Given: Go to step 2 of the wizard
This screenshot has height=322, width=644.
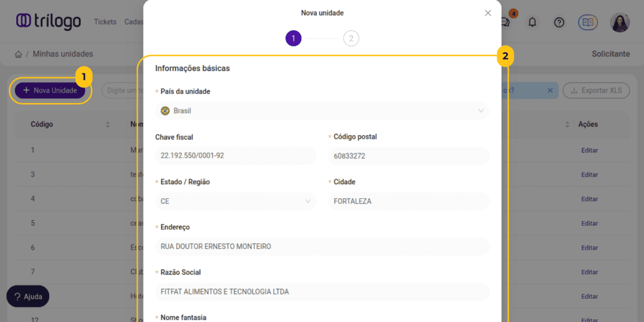Looking at the screenshot, I should coord(351,39).
